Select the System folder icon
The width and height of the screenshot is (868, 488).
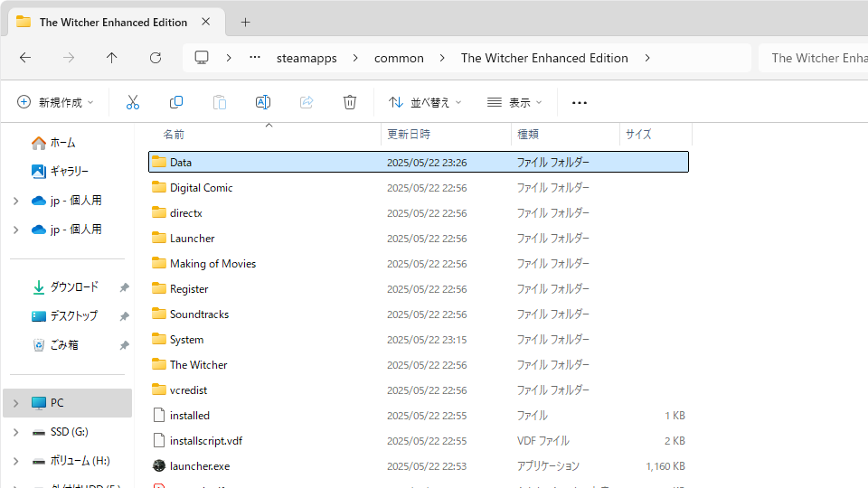(159, 339)
